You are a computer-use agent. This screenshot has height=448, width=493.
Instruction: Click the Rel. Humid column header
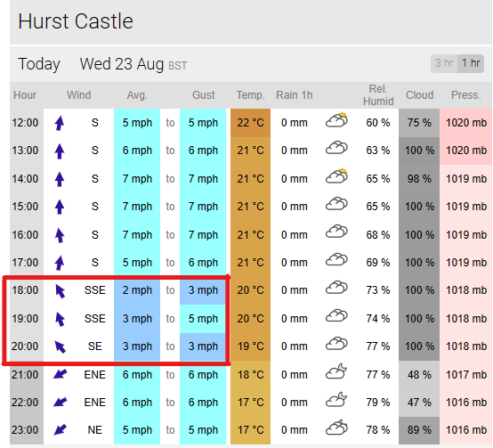point(378,95)
